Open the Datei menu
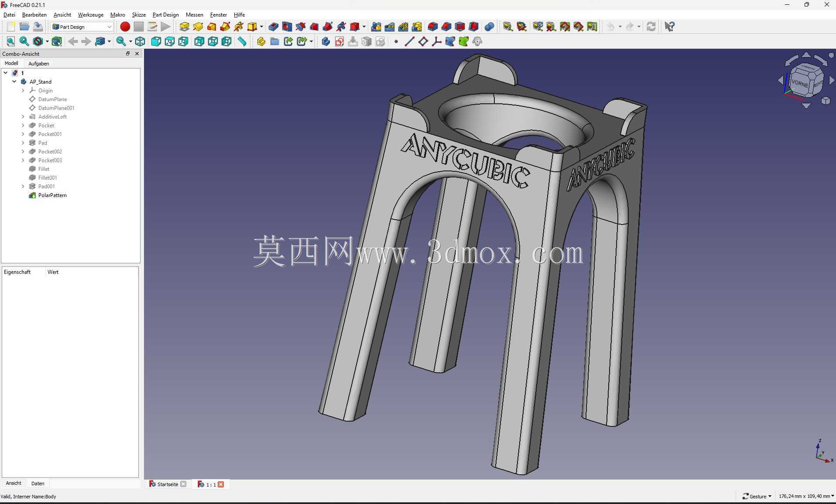 tap(9, 14)
